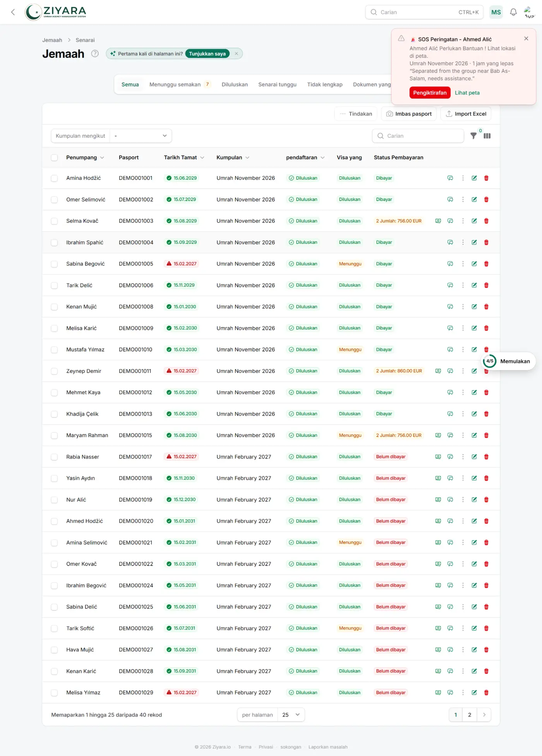Open the per halaman page-size dropdown
The image size is (542, 756).
pyautogui.click(x=291, y=715)
